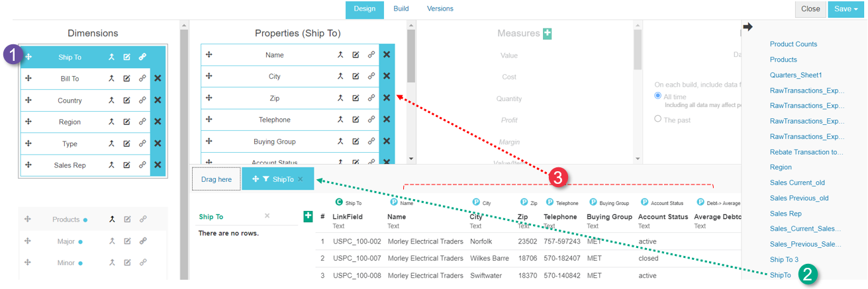Delete the City property using X
The height and width of the screenshot is (289, 868).
tap(387, 77)
